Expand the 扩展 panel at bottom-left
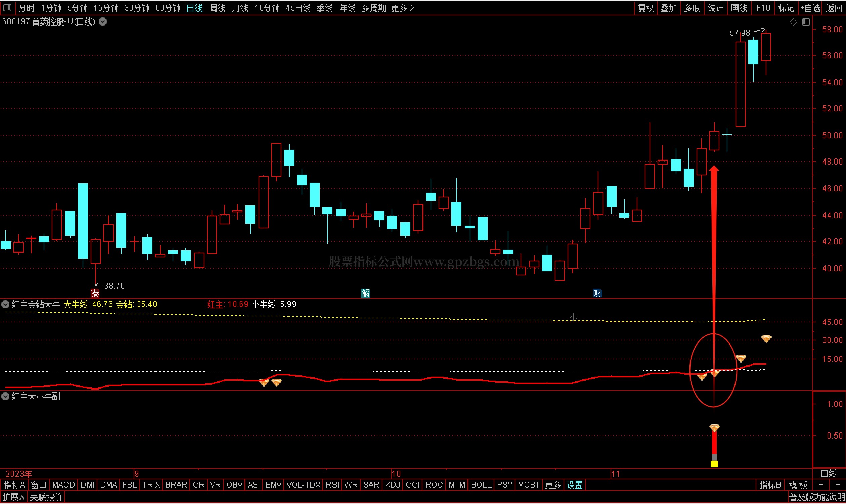The image size is (846, 504). click(13, 498)
